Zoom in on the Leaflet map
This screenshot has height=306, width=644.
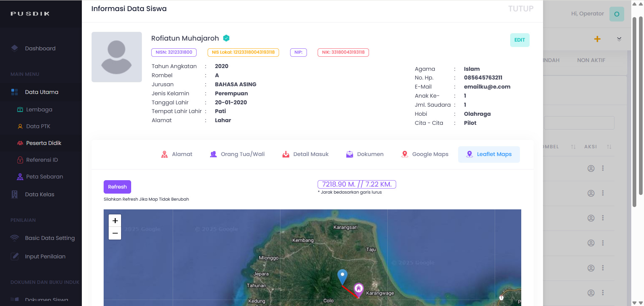click(115, 221)
